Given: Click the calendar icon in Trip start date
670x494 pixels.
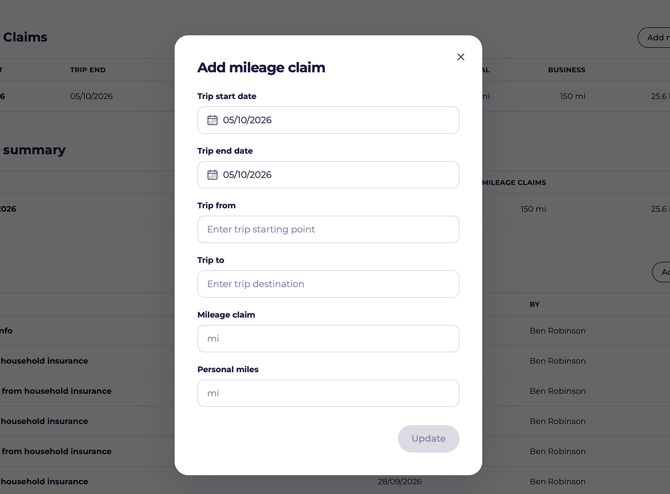Looking at the screenshot, I should (212, 120).
